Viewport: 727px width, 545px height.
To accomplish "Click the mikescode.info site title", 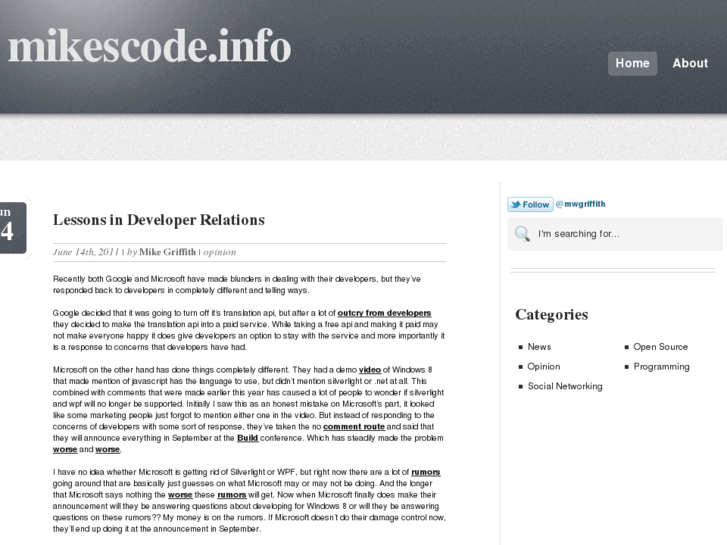I will click(149, 45).
